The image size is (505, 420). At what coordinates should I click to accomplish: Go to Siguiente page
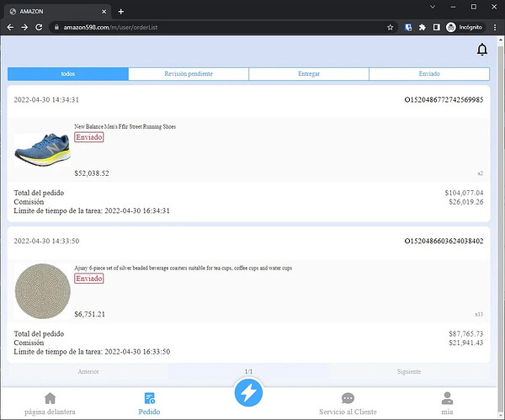pyautogui.click(x=409, y=371)
